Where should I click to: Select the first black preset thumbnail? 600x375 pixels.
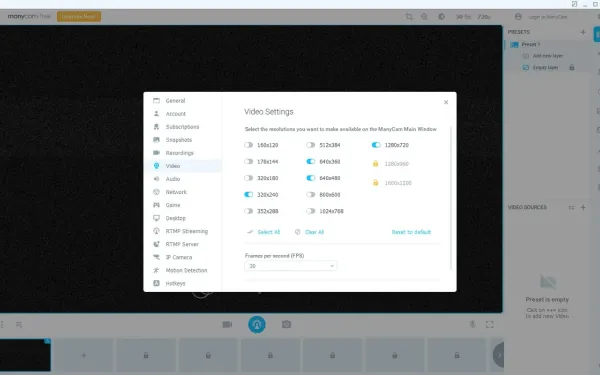(x=25, y=355)
